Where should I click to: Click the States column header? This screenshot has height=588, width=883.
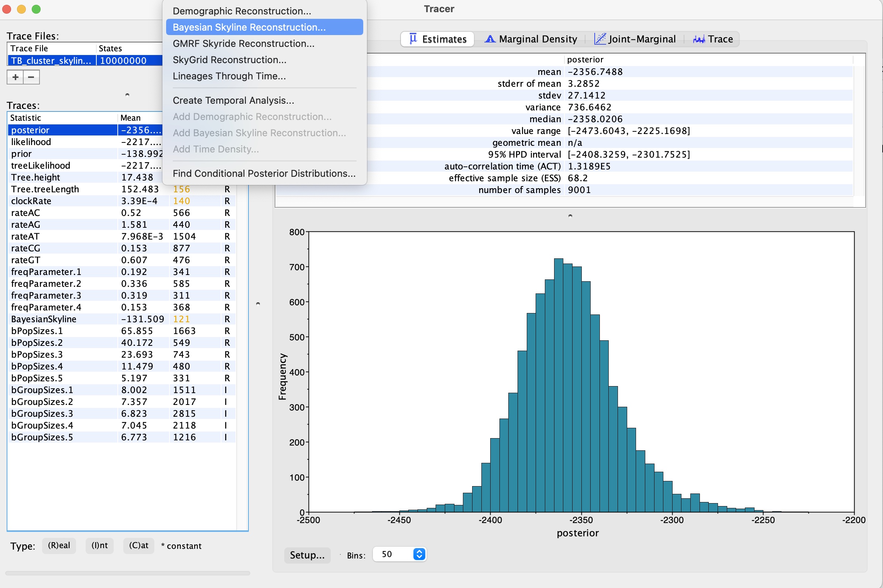pyautogui.click(x=129, y=48)
